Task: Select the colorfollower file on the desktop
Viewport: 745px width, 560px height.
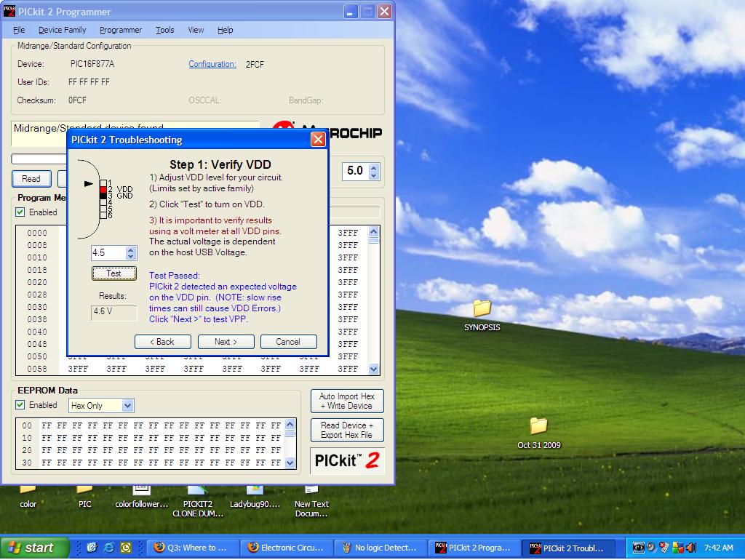Action: click(x=142, y=496)
